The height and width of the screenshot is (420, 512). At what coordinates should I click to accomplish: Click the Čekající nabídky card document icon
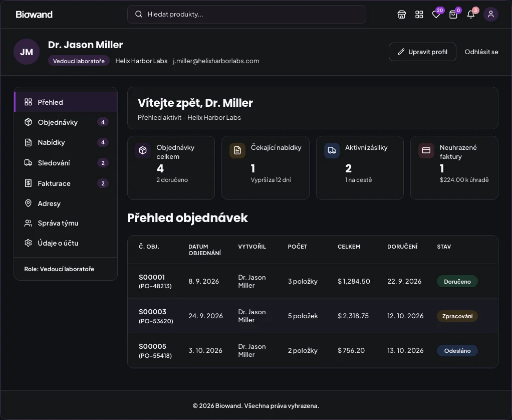[237, 150]
